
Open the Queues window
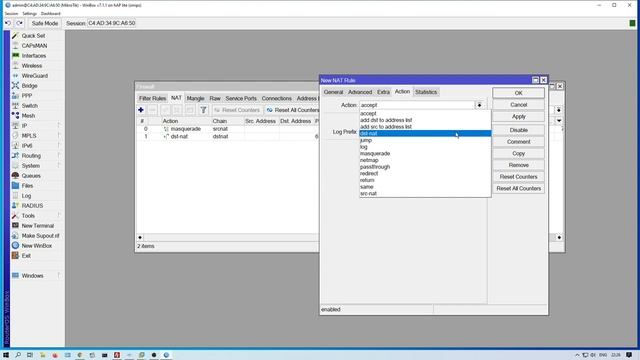tap(31, 176)
